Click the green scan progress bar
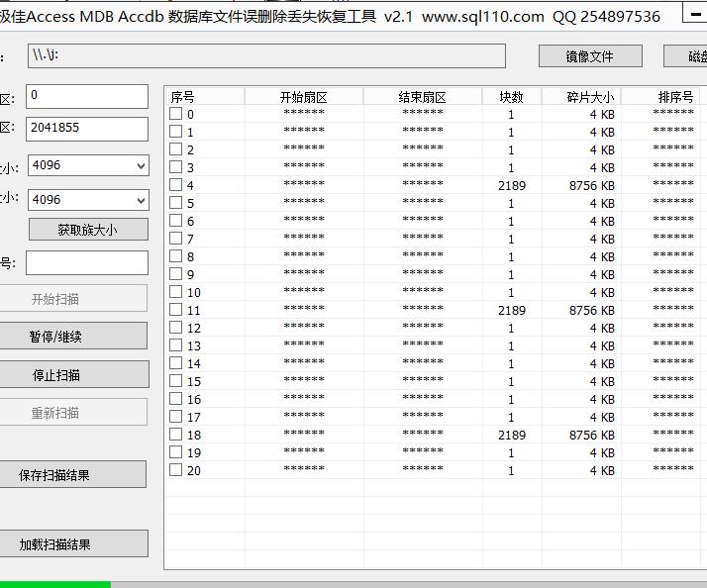This screenshot has height=588, width=707. [x=55, y=584]
